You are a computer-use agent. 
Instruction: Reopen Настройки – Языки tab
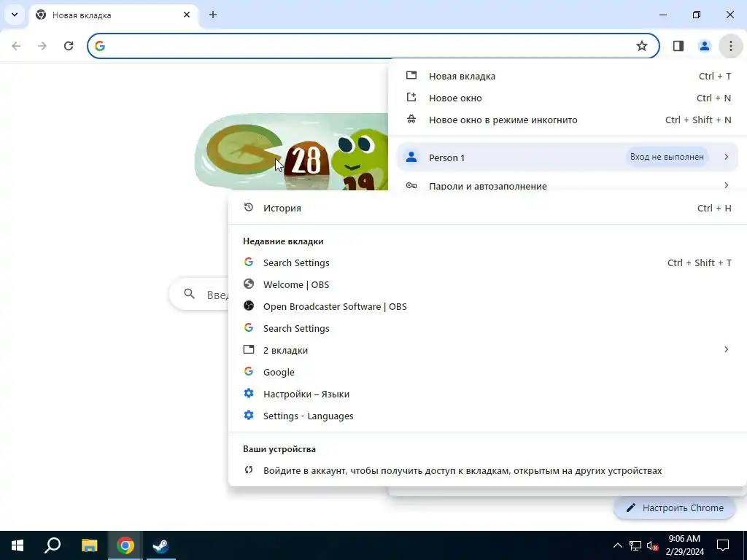coord(487,394)
